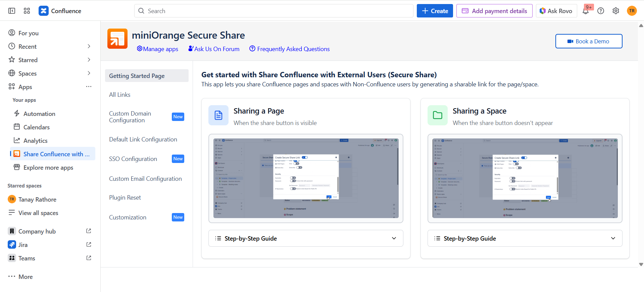This screenshot has width=644, height=292.
Task: Click the Company hub external link icon
Action: pos(89,231)
